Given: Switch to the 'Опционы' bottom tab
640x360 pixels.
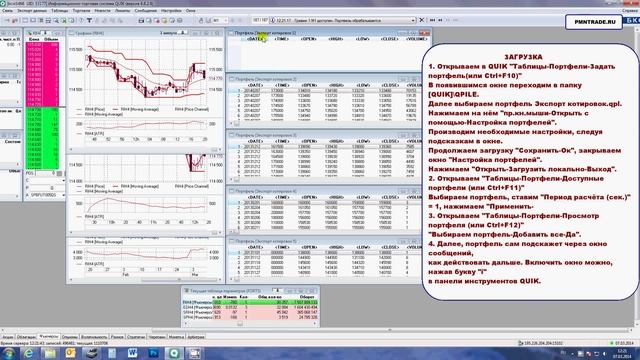Looking at the screenshot, I should pos(69,337).
